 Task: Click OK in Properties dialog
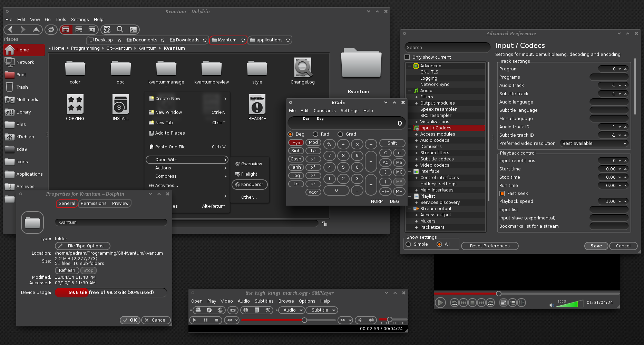tap(130, 320)
